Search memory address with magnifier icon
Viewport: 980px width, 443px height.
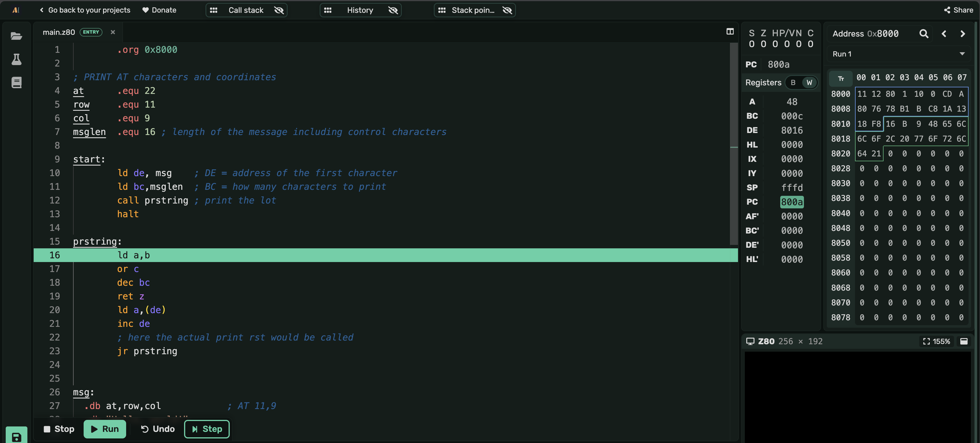(x=924, y=34)
